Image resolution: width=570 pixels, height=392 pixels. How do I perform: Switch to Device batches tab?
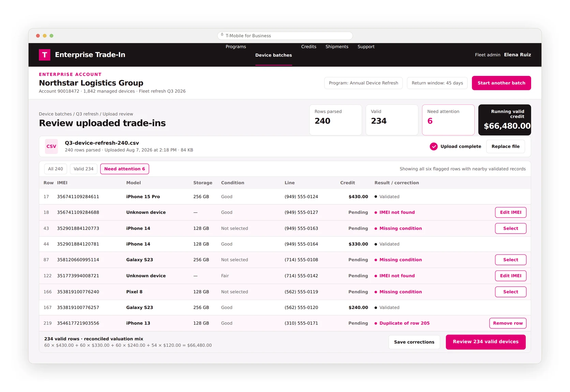click(x=274, y=55)
